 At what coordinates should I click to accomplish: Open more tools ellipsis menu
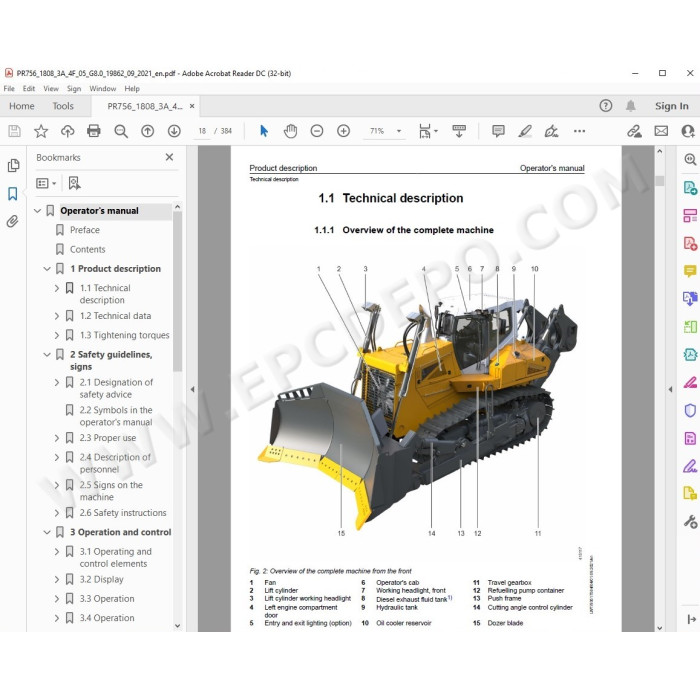coord(579,131)
